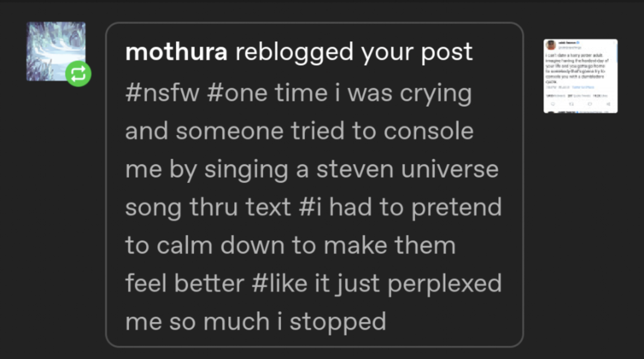The height and width of the screenshot is (359, 644).
Task: Click the reply icon in tweet thumbnail
Action: (x=553, y=104)
